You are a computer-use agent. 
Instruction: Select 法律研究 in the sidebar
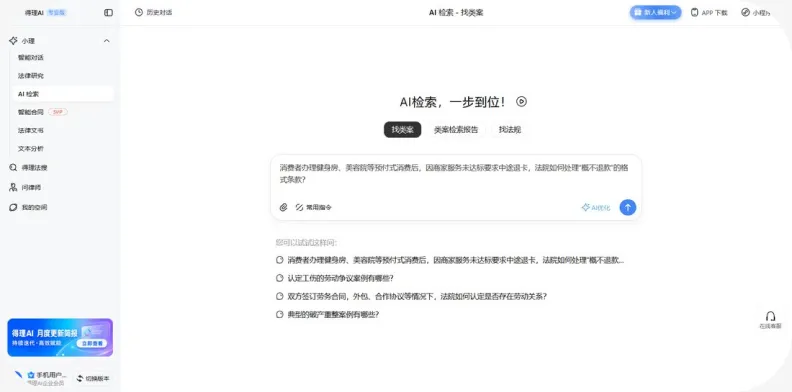(x=31, y=76)
